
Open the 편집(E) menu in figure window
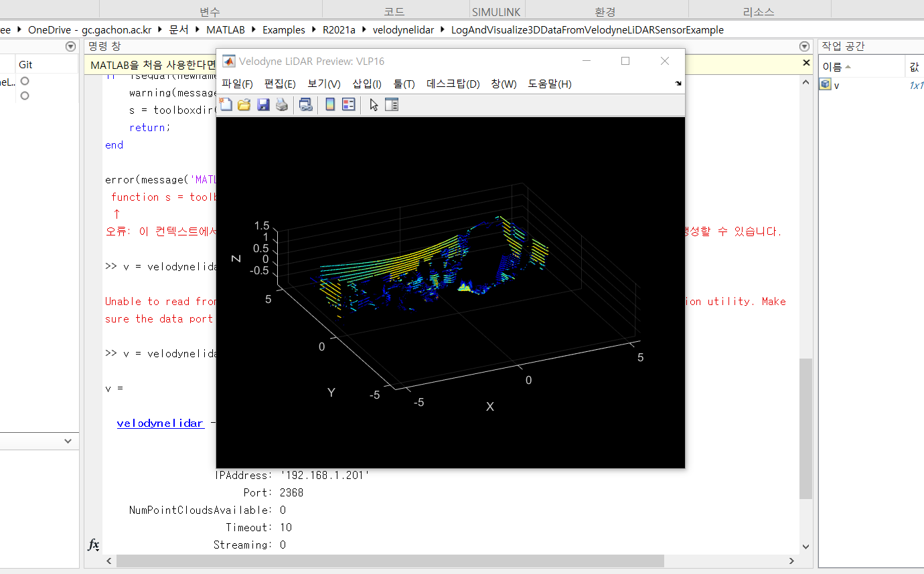pyautogui.click(x=280, y=84)
